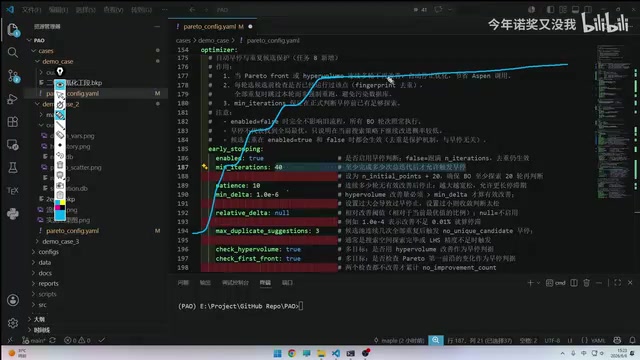Select the pointer tool in drawing toolbar
Image resolution: width=640 pixels, height=360 pixels.
pyautogui.click(x=60, y=95)
